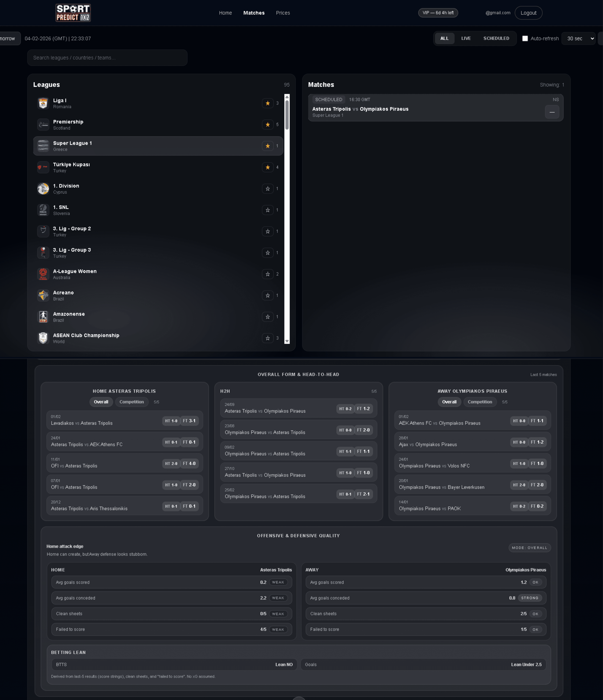
Task: Open the Prices menu item
Action: pos(283,13)
